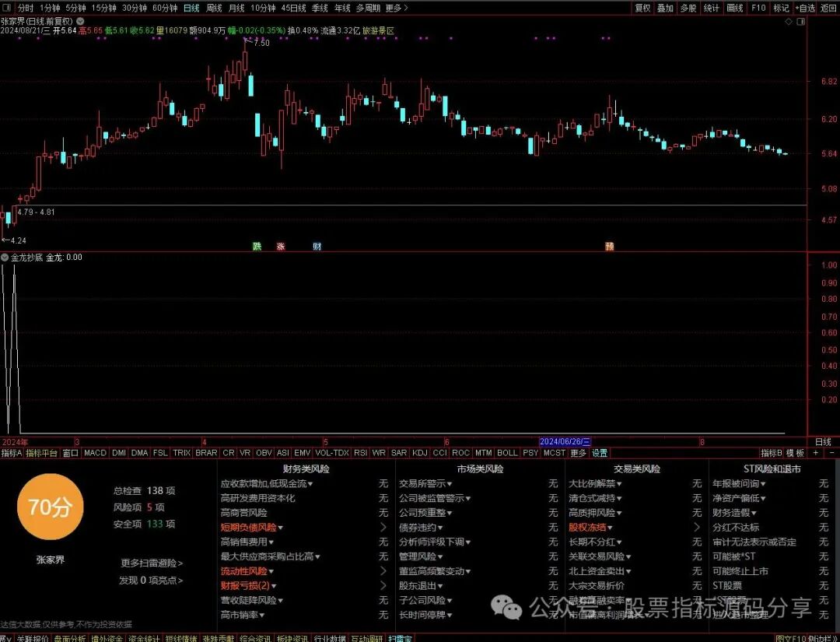Switch to 盘面分析 bottom tab
840x642 pixels.
click(x=70, y=638)
